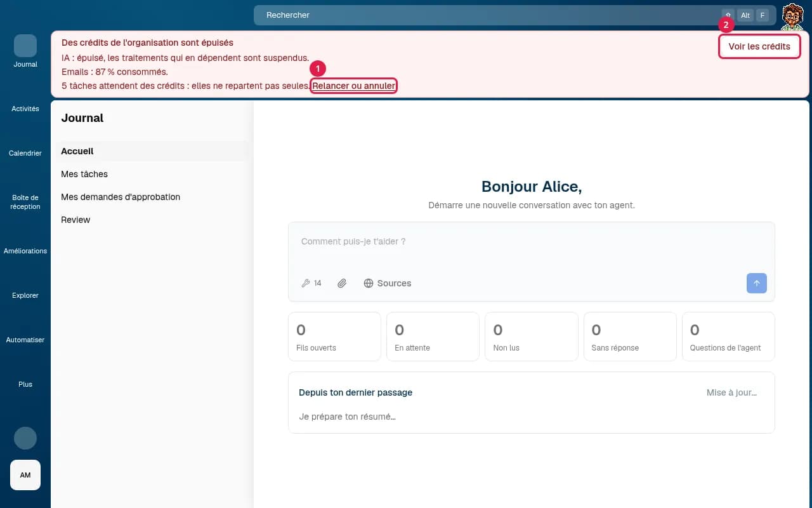The height and width of the screenshot is (508, 812).
Task: Click the 'Mise à jour…' status text
Action: (x=731, y=392)
